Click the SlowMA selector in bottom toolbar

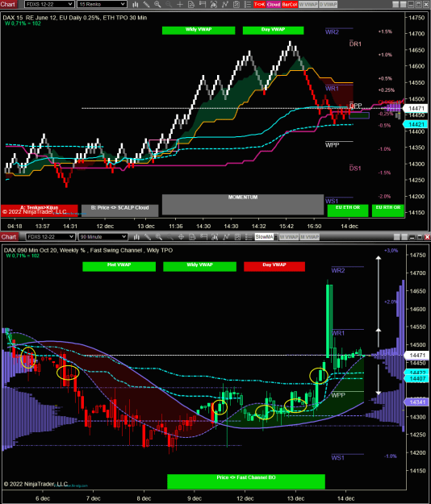click(x=266, y=237)
